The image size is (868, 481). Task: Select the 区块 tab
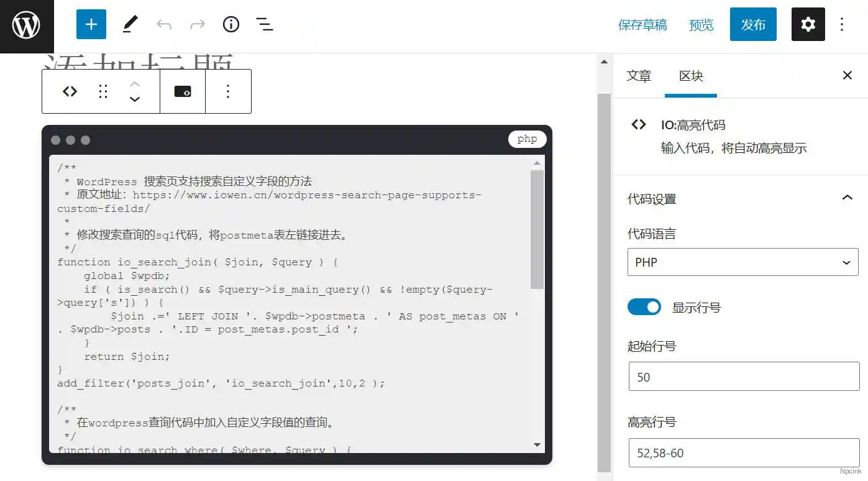[x=690, y=76]
